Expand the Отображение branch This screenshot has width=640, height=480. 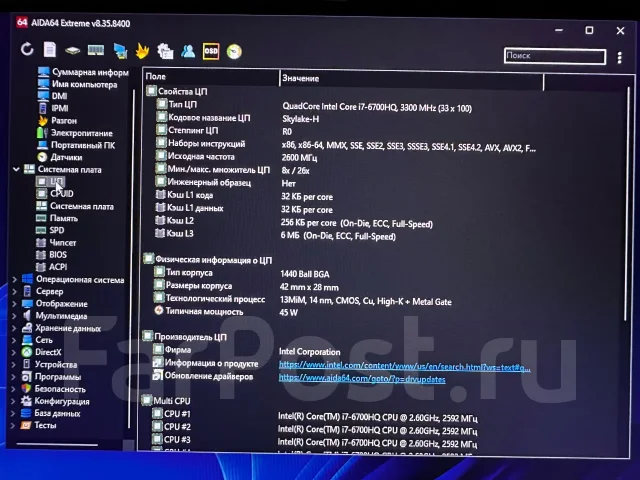point(15,304)
